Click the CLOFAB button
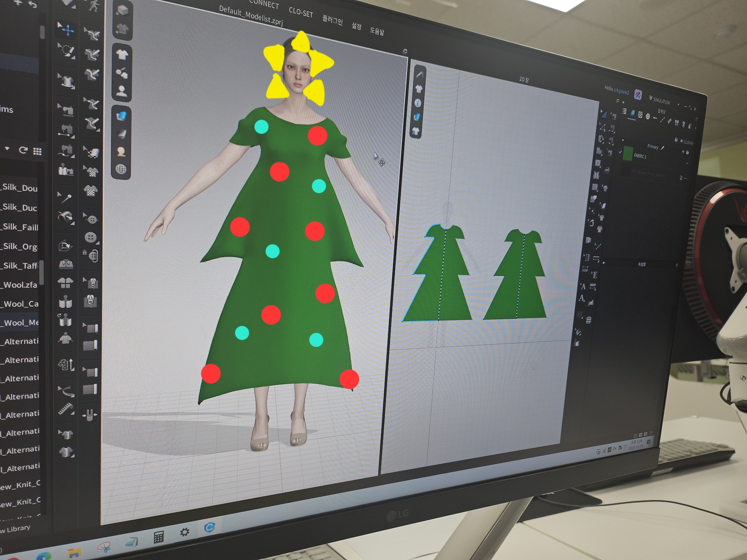 click(686, 142)
